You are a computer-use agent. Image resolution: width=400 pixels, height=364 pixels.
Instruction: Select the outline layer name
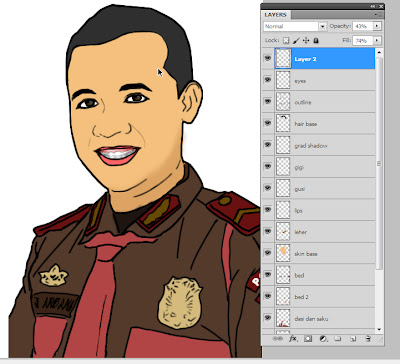coord(303,102)
